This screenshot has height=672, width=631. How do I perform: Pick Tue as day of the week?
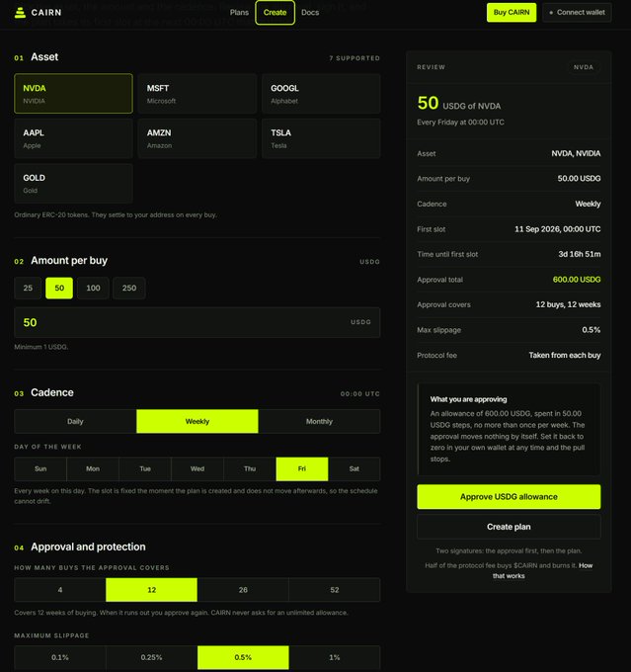[145, 468]
